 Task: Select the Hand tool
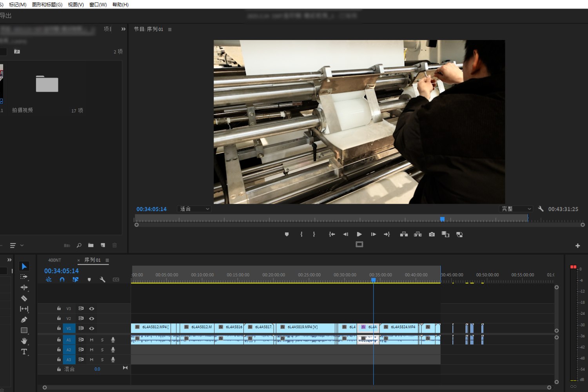[24, 341]
